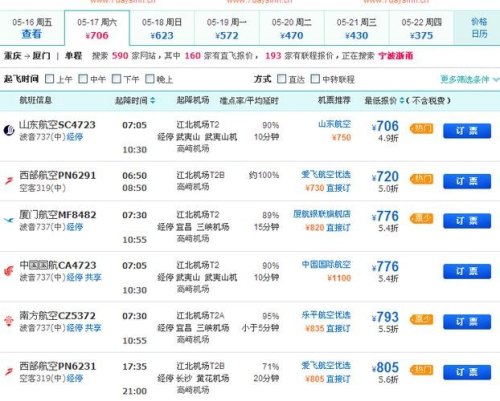Click 经停 共享 link under CA4723
This screenshot has width=500, height=401.
tap(84, 278)
